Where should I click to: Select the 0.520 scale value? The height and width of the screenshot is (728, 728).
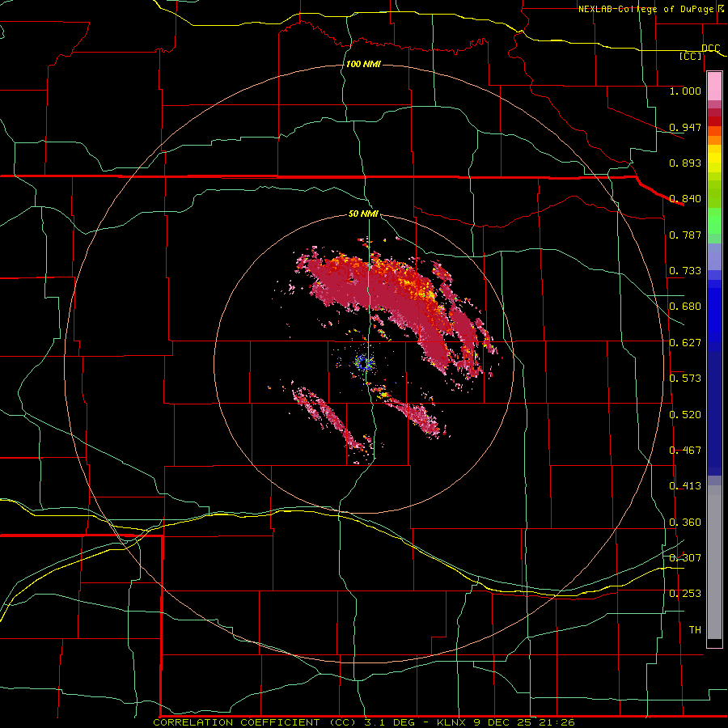685,415
